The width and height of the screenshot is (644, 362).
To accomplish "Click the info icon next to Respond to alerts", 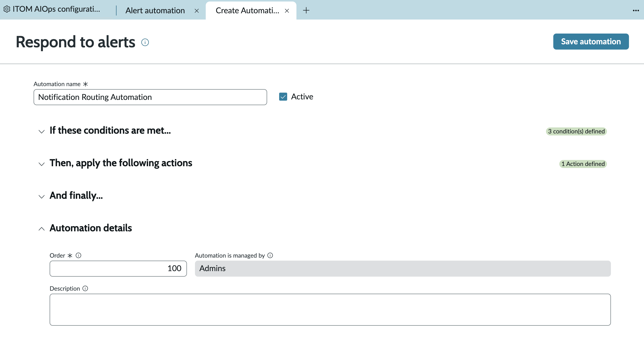I will click(145, 42).
